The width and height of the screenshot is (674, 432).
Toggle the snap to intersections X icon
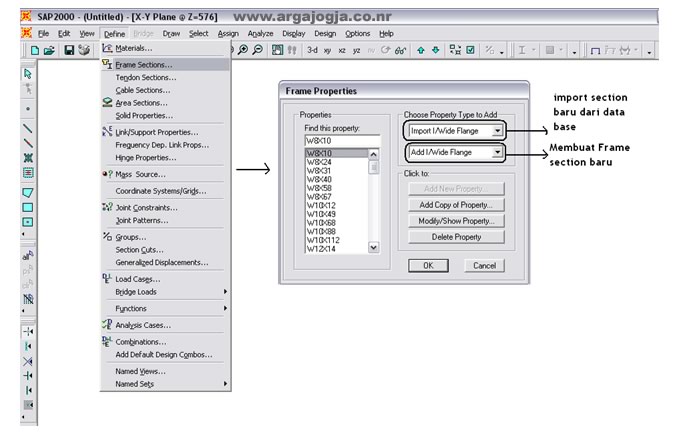click(x=28, y=361)
